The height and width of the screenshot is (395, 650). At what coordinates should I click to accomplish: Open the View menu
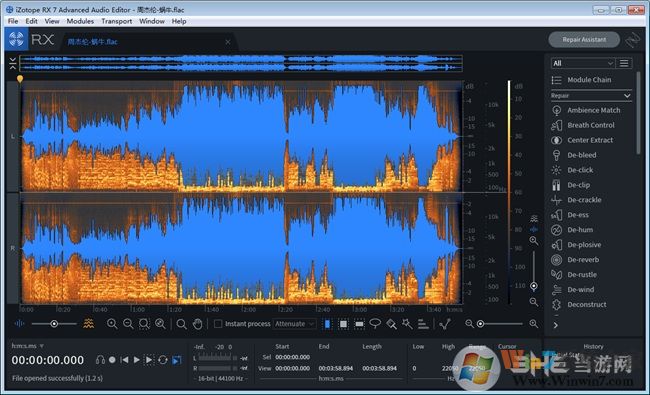[x=52, y=21]
